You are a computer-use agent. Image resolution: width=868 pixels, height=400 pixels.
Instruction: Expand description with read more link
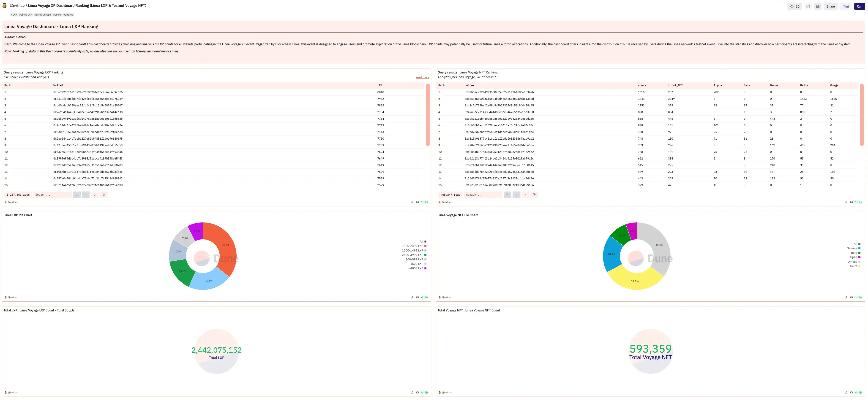coord(423,77)
